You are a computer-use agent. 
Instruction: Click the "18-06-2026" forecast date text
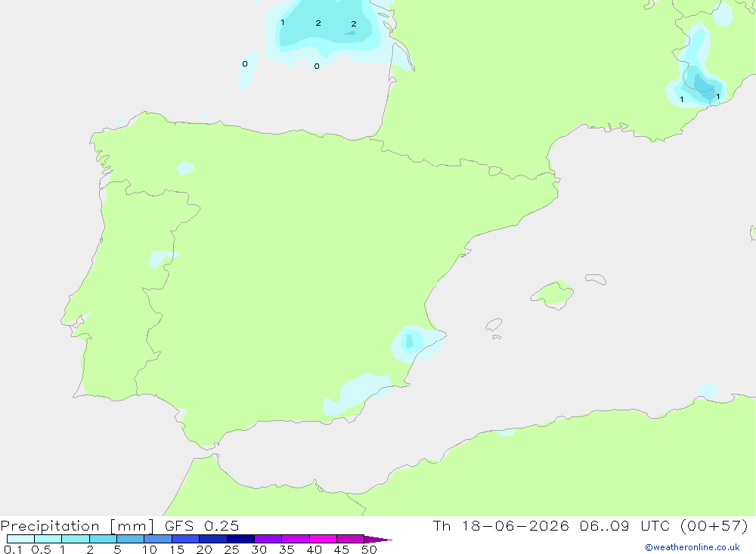(515, 525)
